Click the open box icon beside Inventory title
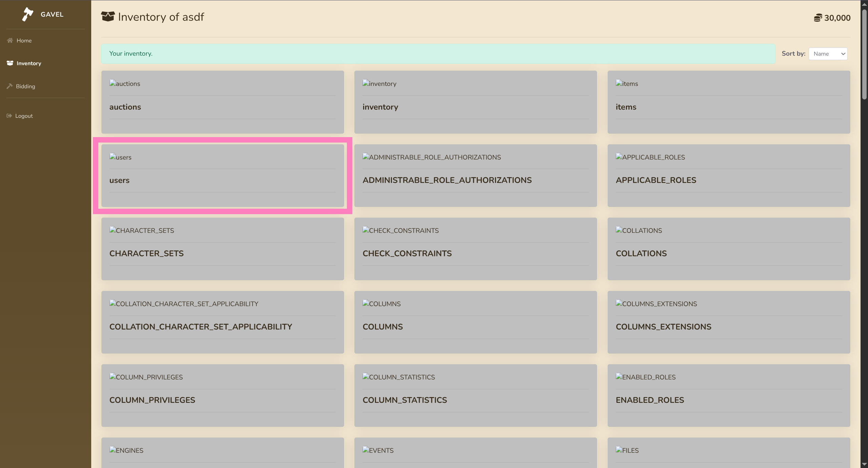868x468 pixels. [108, 17]
